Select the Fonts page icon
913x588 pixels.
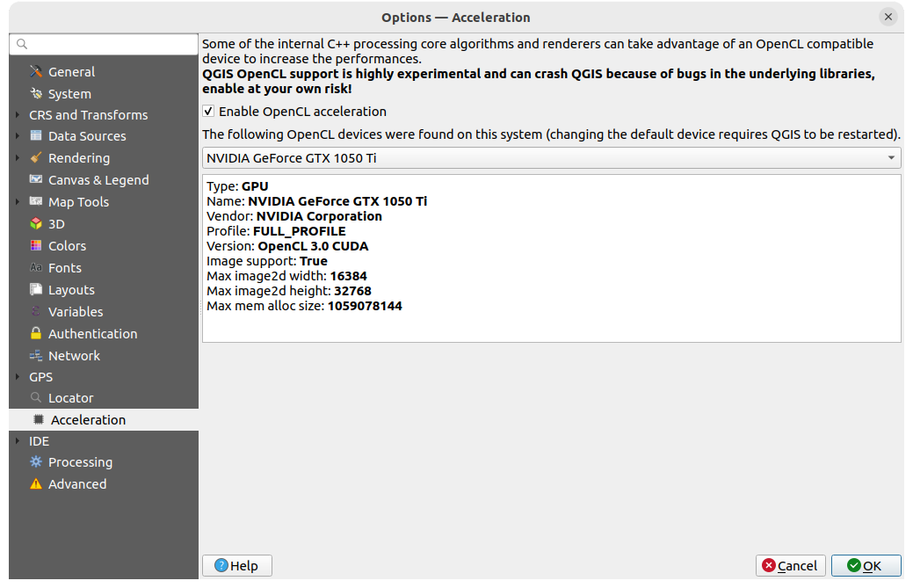click(x=37, y=267)
